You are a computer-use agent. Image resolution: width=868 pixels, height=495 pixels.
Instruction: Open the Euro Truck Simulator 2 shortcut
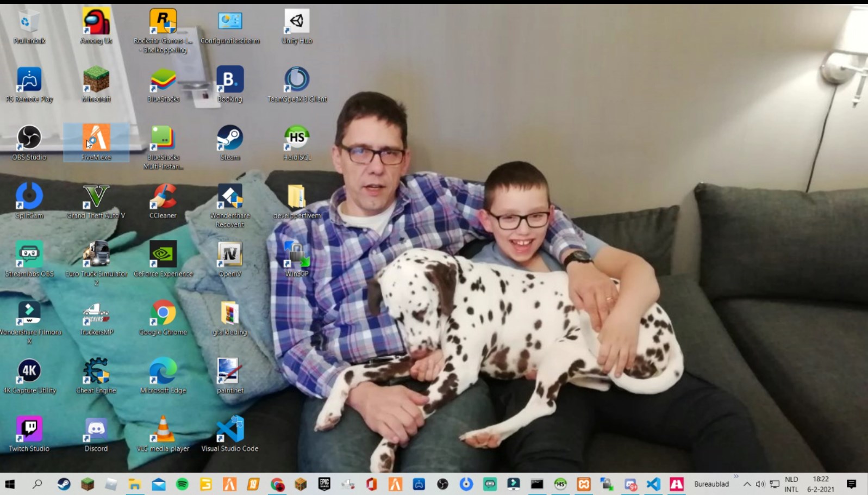tap(96, 255)
